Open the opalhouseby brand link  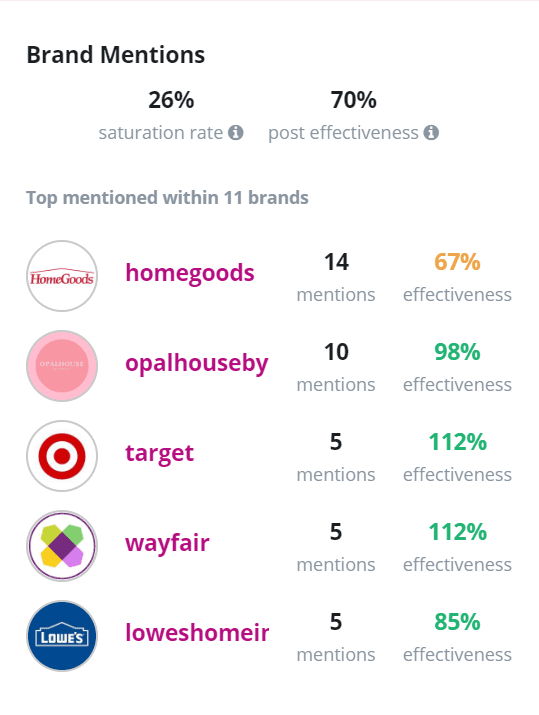coord(197,363)
